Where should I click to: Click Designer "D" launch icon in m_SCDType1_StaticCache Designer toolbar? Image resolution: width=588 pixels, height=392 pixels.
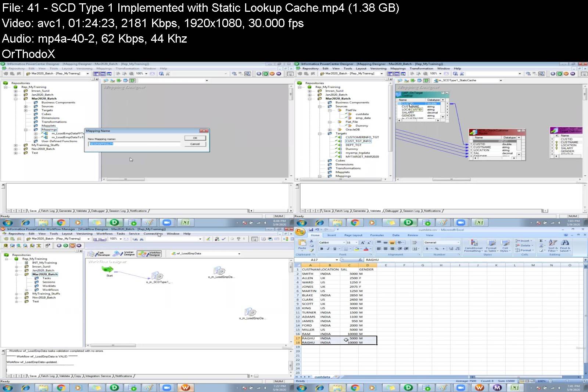[x=560, y=74]
